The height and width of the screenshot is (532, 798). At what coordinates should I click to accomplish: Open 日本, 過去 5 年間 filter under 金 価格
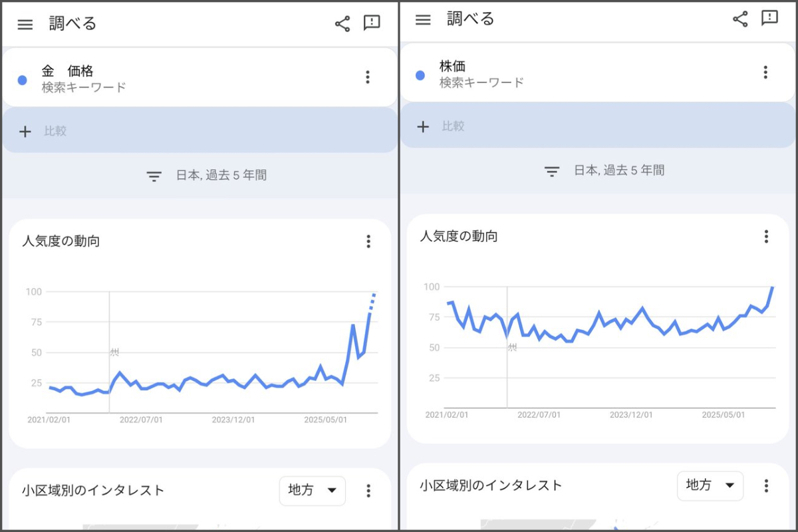click(x=207, y=176)
